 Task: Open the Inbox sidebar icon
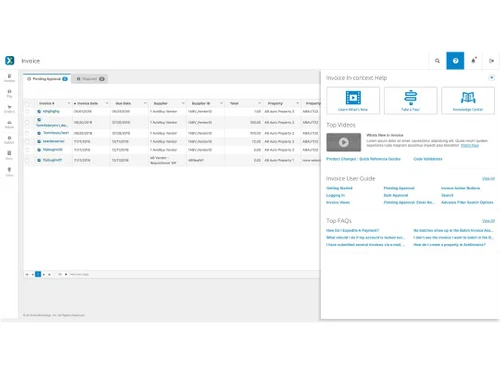point(9,122)
